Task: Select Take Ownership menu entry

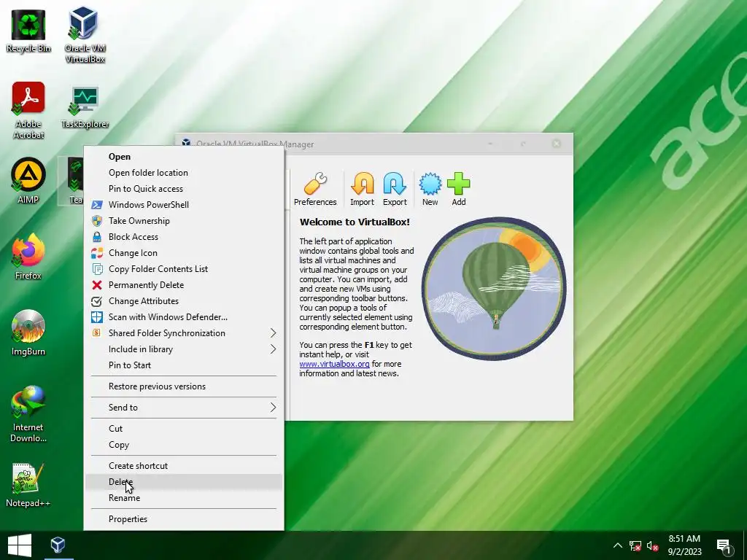Action: pos(184,220)
